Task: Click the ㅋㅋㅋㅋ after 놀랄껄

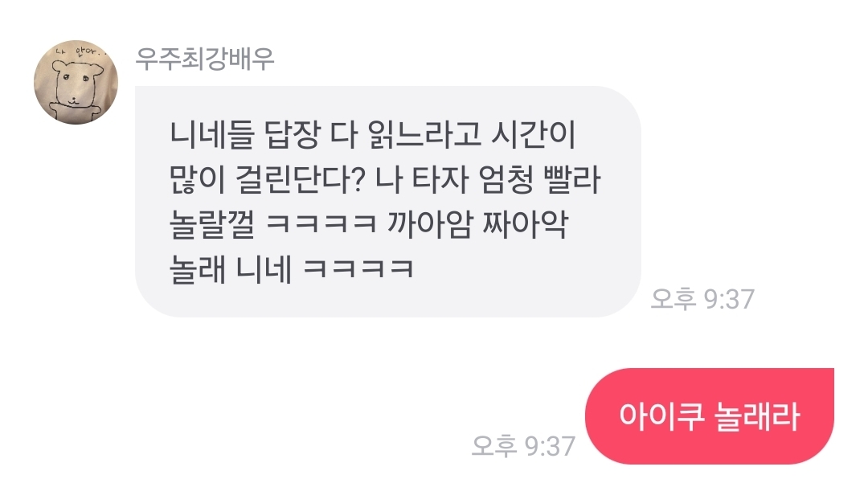Action: tap(321, 224)
